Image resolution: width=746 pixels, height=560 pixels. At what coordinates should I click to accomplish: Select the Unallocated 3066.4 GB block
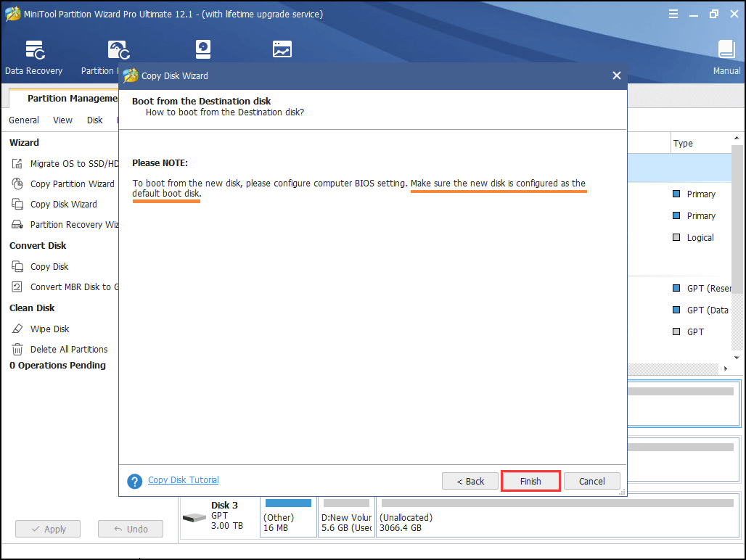click(x=557, y=516)
